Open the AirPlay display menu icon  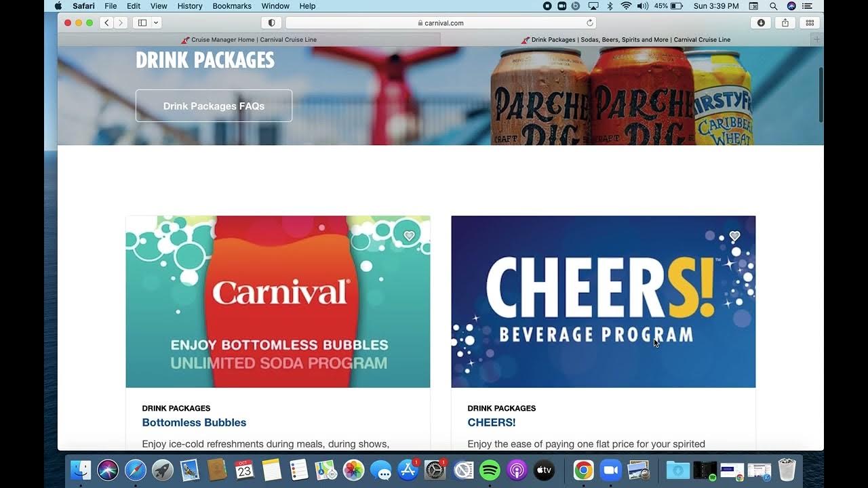pos(593,6)
